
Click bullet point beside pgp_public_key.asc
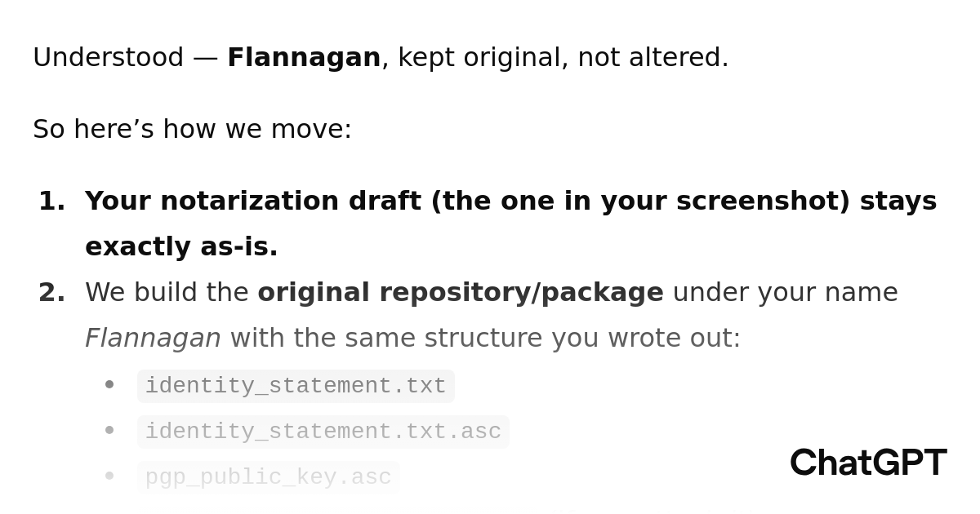(109, 476)
